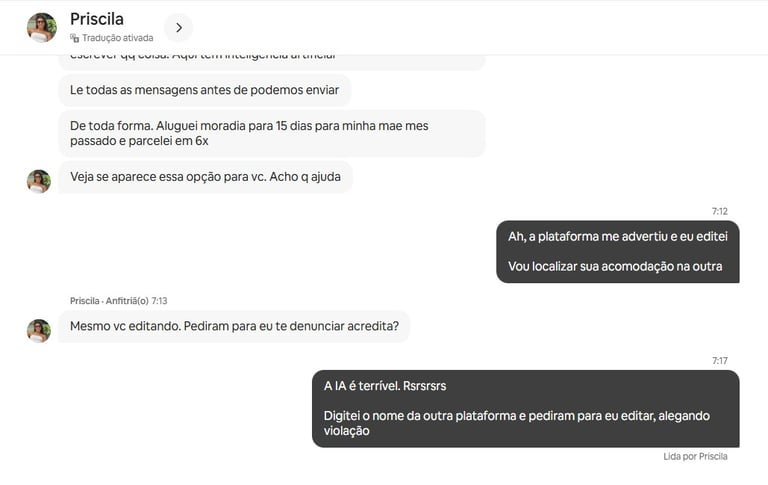Click avatar beside 'Mesmo vc editando' message
Viewport: 768px width, 485px height.
pyautogui.click(x=39, y=331)
